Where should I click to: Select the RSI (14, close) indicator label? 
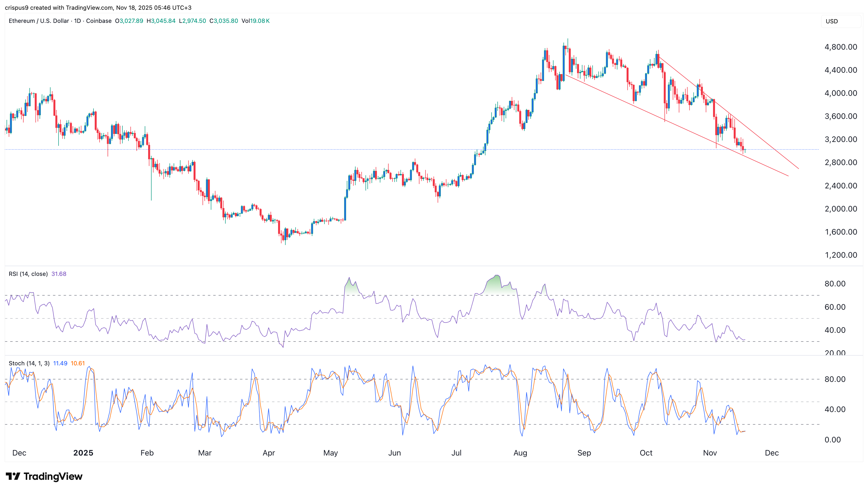click(x=28, y=274)
